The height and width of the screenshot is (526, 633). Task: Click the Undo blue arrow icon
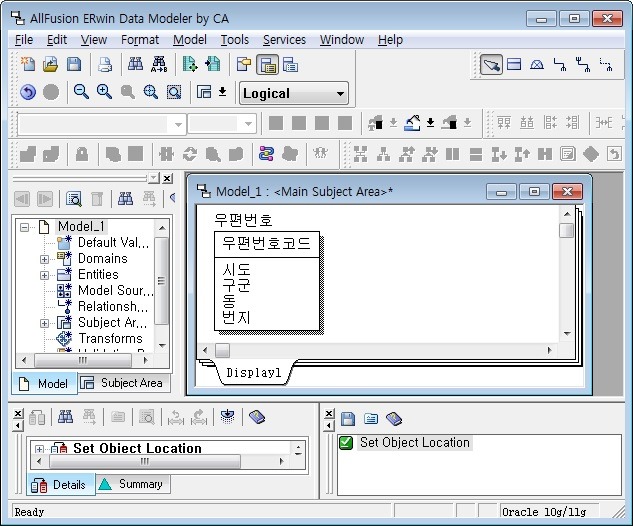click(28, 92)
